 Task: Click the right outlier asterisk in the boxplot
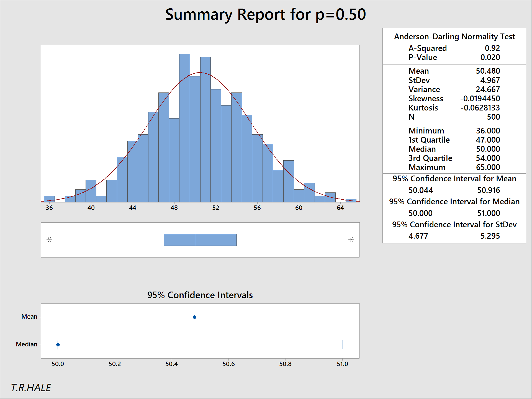point(351,240)
